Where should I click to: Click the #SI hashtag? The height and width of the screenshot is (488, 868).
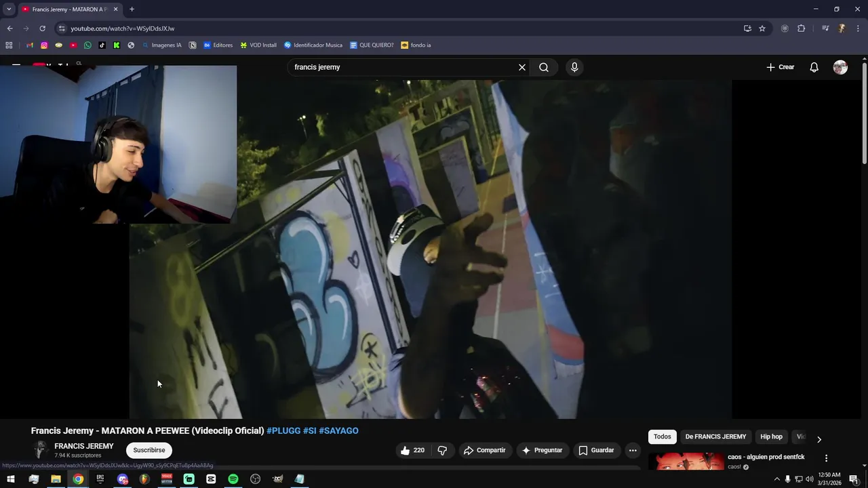point(310,430)
